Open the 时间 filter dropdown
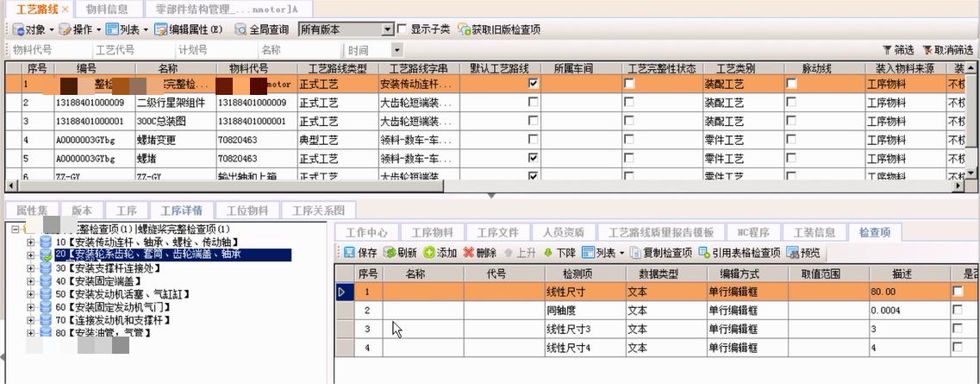The width and height of the screenshot is (980, 384). [x=396, y=50]
